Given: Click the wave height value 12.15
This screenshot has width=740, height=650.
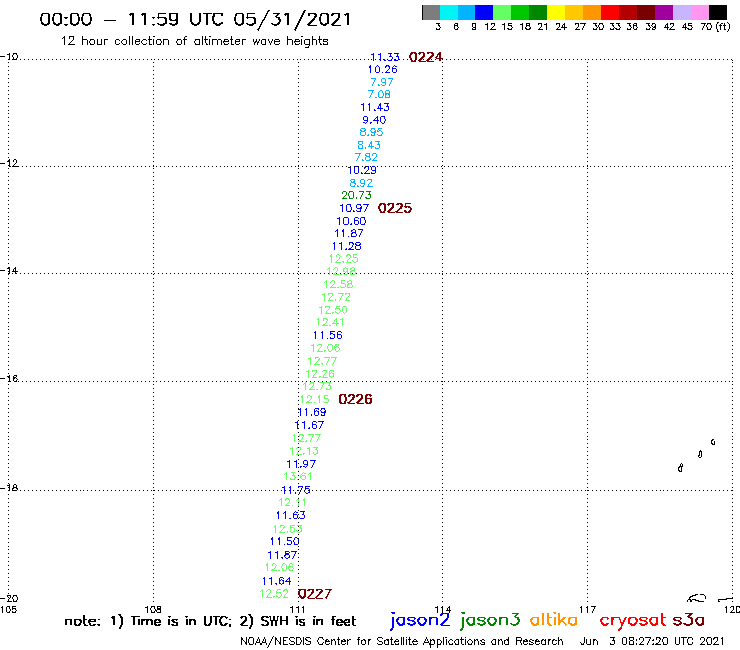Looking at the screenshot, I should pyautogui.click(x=314, y=399).
